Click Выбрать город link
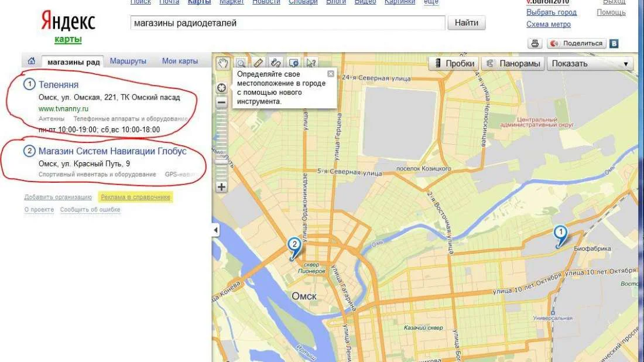The height and width of the screenshot is (362, 644). click(x=551, y=12)
